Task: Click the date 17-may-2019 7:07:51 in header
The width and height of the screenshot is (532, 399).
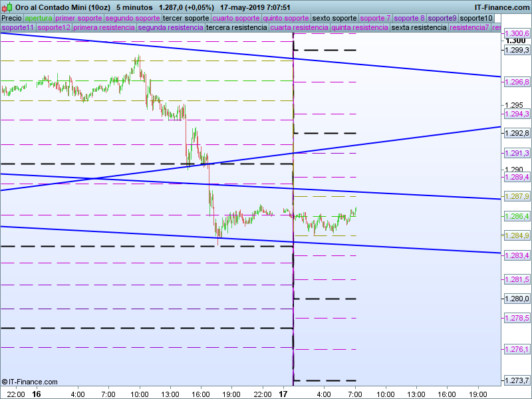Action: tap(255, 7)
